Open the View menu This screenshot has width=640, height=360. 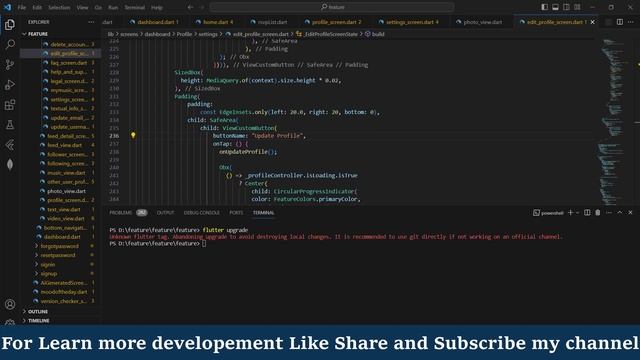pos(82,7)
